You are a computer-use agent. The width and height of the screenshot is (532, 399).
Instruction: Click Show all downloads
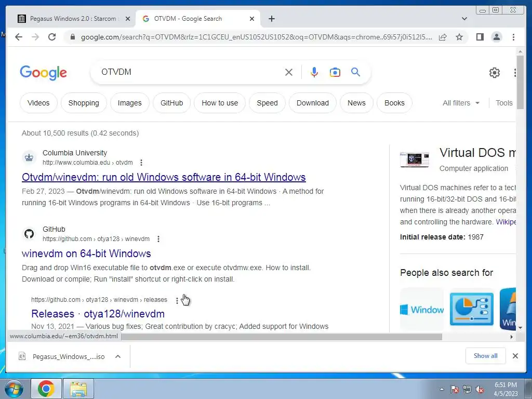(486, 355)
